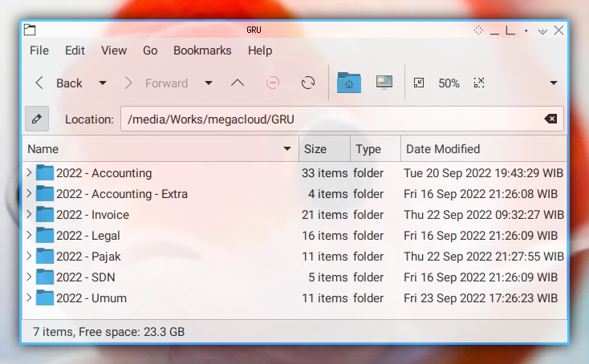
Task: Go to the Home folder icon
Action: [349, 83]
